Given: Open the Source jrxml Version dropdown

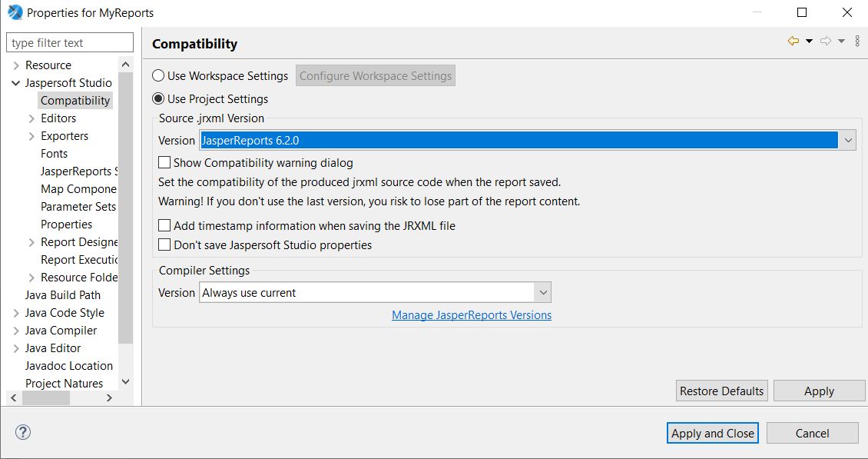Looking at the screenshot, I should 847,140.
